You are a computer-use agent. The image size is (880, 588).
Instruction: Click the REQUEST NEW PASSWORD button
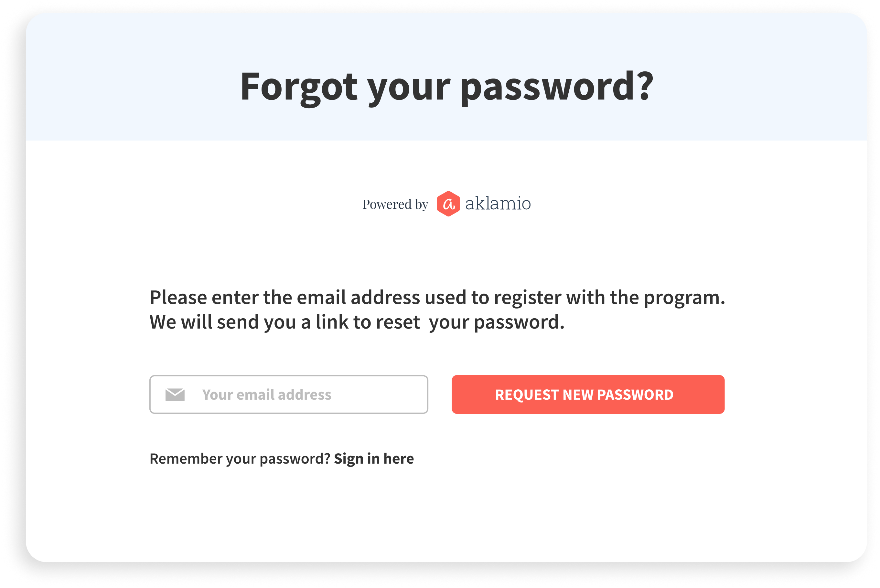tap(588, 394)
